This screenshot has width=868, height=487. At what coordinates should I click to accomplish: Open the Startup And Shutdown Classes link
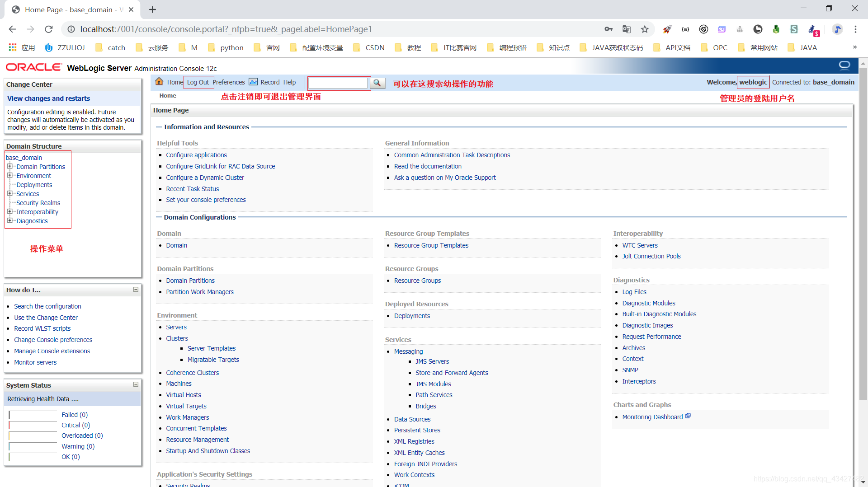(x=208, y=451)
